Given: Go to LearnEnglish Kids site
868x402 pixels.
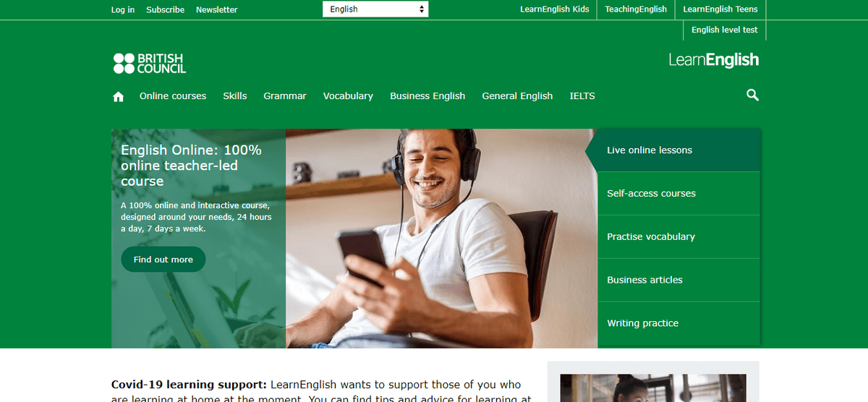Looking at the screenshot, I should point(555,9).
